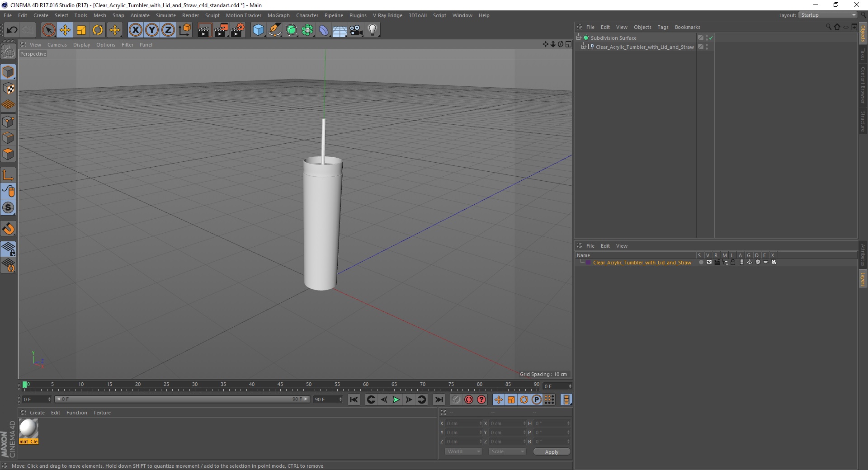Toggle Subdivision Surface green enable checkmark
Viewport: 868px width, 470px height.
[x=711, y=38]
